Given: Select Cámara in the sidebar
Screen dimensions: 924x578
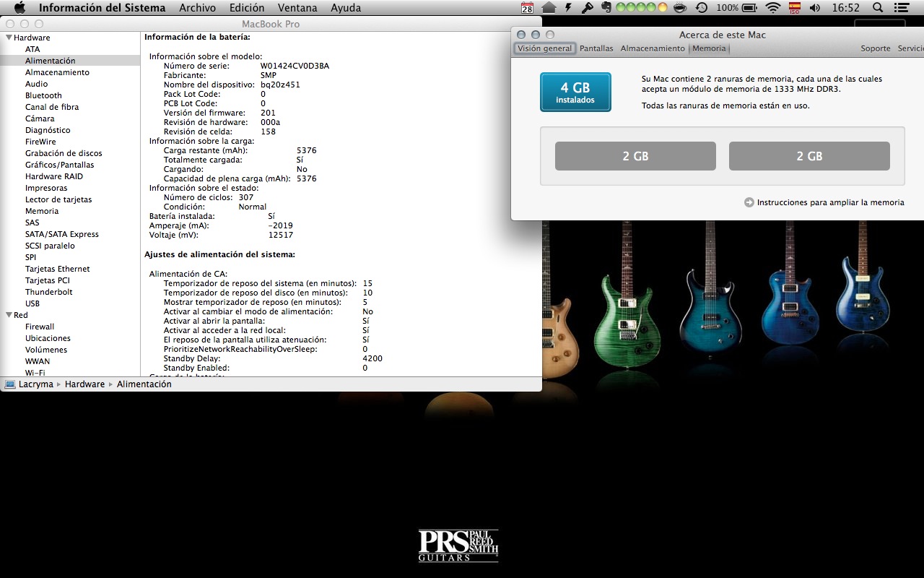Looking at the screenshot, I should coord(40,118).
